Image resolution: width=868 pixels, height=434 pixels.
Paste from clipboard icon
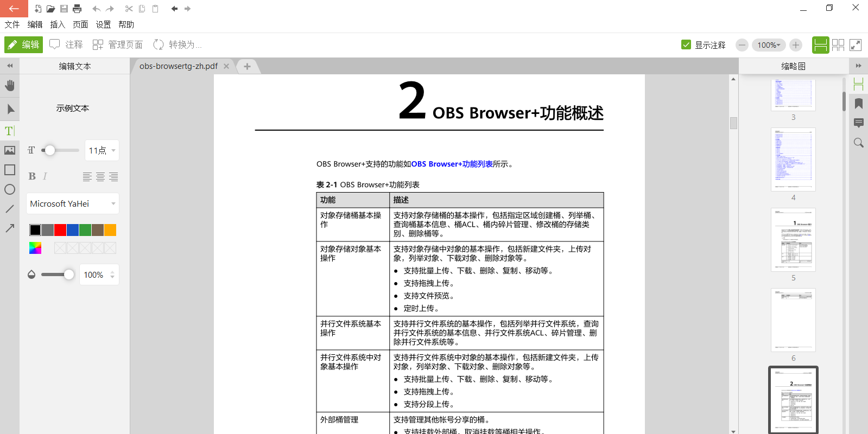(x=155, y=9)
